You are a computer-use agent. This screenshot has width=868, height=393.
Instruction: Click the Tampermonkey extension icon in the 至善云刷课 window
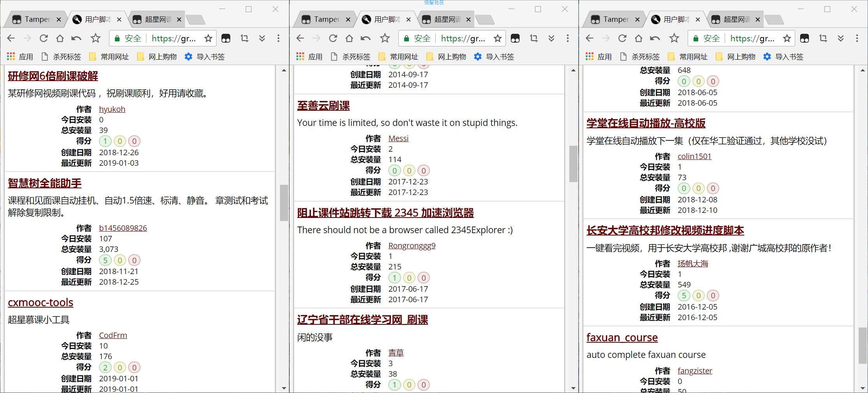515,38
